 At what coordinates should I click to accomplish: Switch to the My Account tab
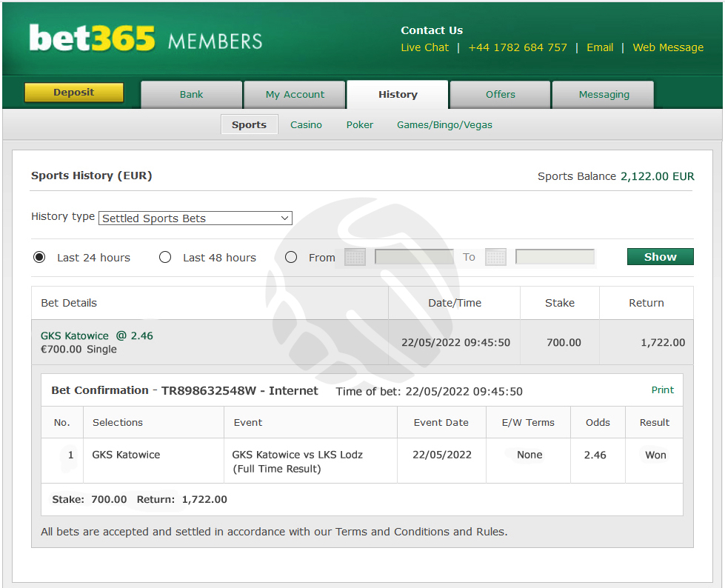(295, 95)
